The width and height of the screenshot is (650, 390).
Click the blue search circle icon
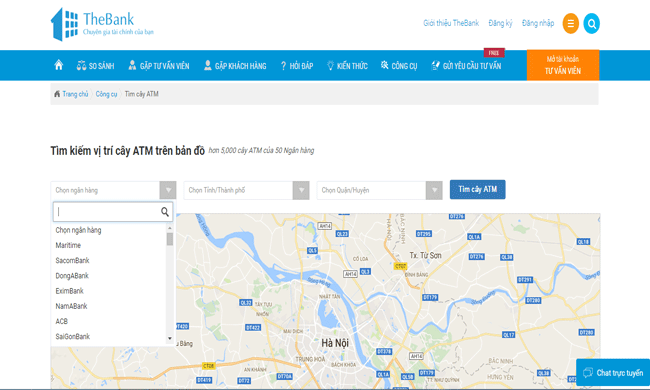click(592, 24)
